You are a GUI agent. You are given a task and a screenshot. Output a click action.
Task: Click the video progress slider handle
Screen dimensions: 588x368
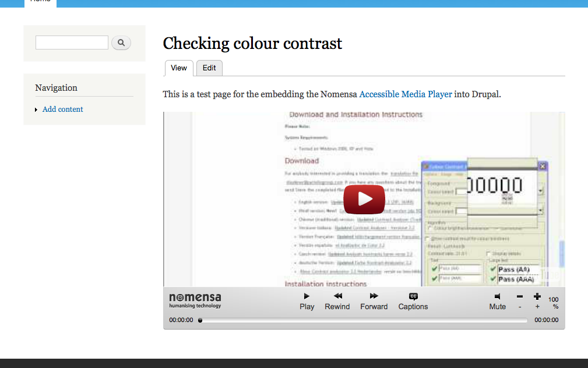[200, 320]
